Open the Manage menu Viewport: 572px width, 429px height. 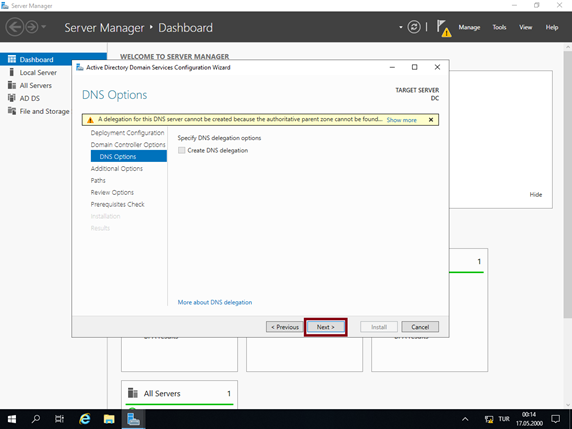click(x=469, y=27)
